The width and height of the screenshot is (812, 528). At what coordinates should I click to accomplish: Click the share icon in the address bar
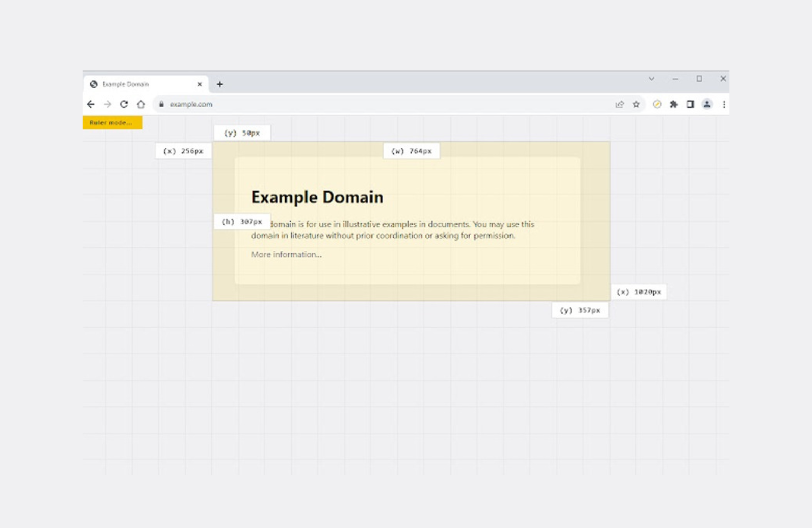coord(620,104)
